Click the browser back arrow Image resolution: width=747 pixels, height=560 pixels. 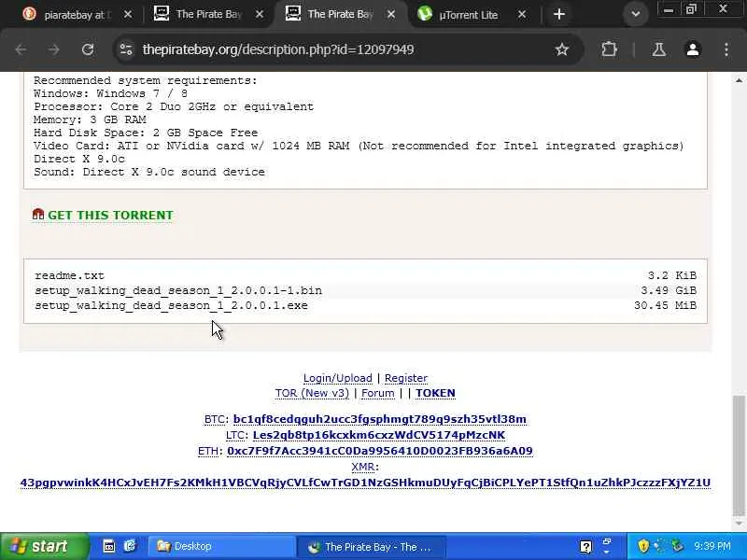21,49
